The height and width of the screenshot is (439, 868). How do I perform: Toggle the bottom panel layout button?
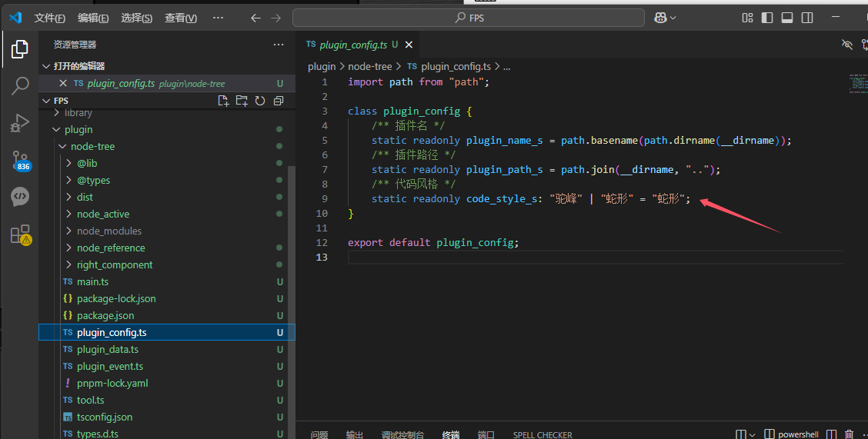787,18
